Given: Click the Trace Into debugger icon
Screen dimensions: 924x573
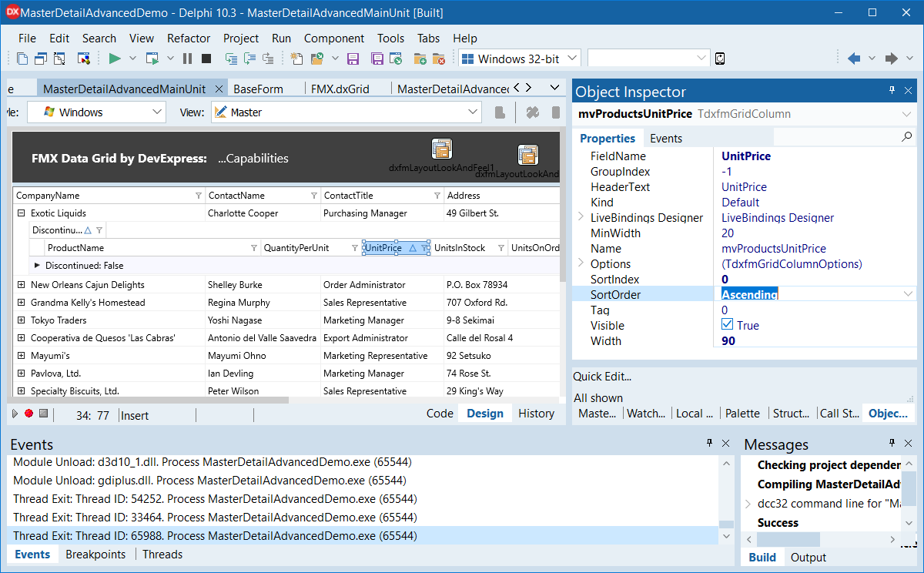Looking at the screenshot, I should tap(231, 59).
